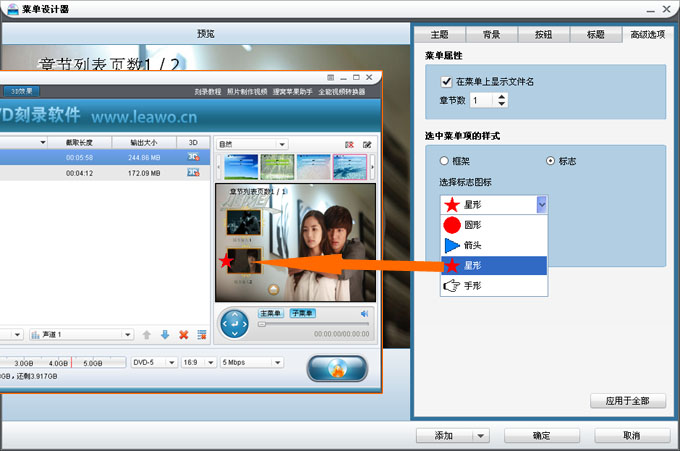Switch to the 主题 tab
The image size is (680, 451).
point(440,35)
